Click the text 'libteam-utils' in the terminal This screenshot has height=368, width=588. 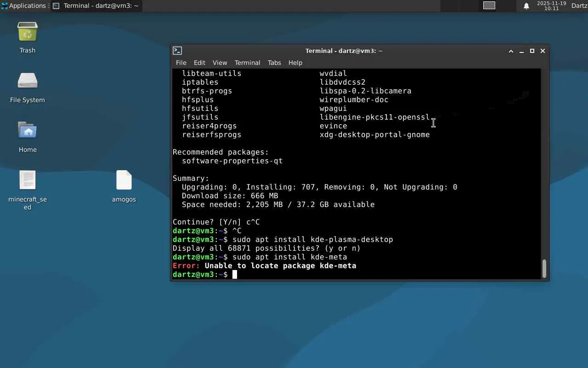212,74
